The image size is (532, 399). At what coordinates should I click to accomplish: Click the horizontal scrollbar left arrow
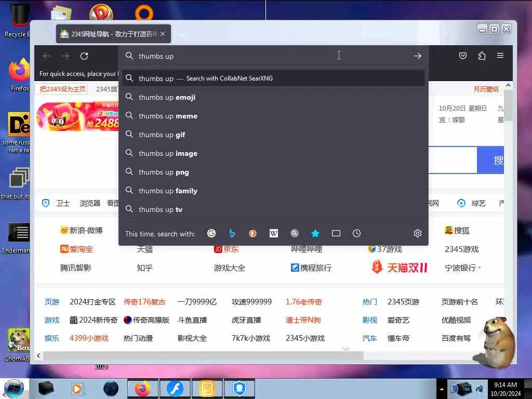pyautogui.click(x=38, y=355)
